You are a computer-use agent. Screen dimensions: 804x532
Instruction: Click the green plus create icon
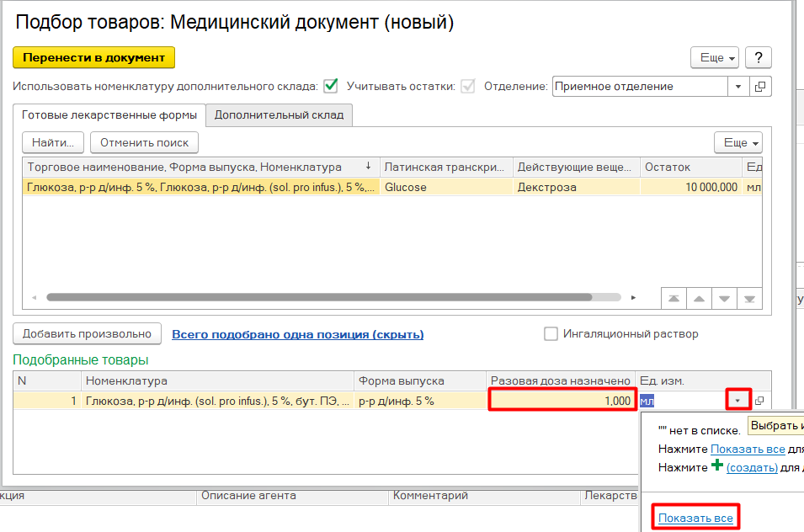click(717, 465)
